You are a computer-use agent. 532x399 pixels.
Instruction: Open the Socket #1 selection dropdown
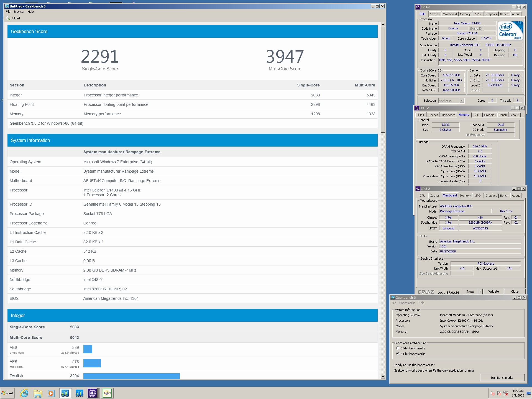click(x=462, y=101)
